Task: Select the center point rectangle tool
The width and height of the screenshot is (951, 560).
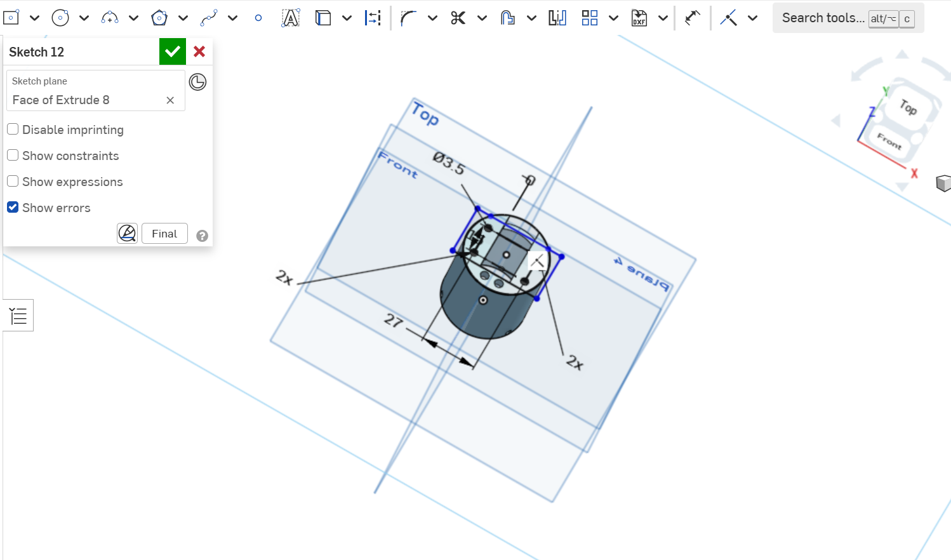Action: tap(11, 18)
